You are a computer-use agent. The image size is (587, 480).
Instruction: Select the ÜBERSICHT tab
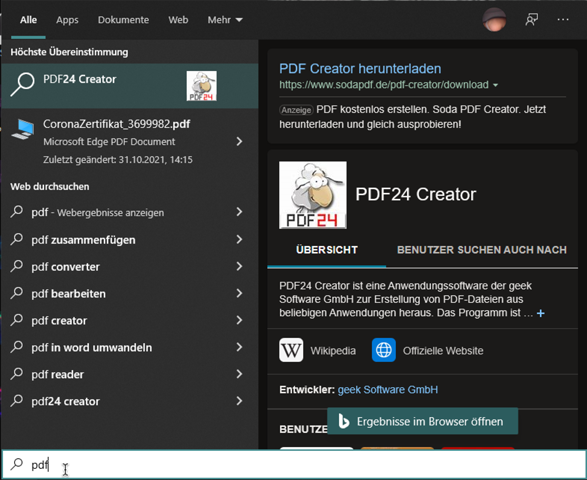pos(327,250)
